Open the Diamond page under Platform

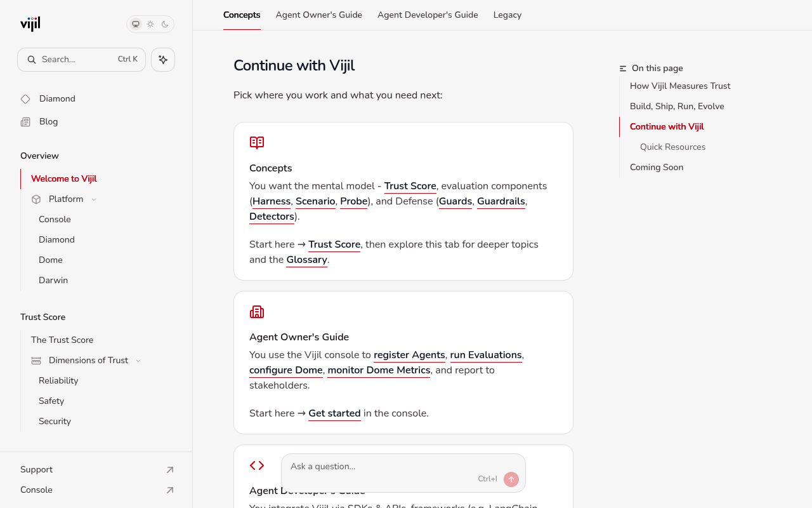56,240
